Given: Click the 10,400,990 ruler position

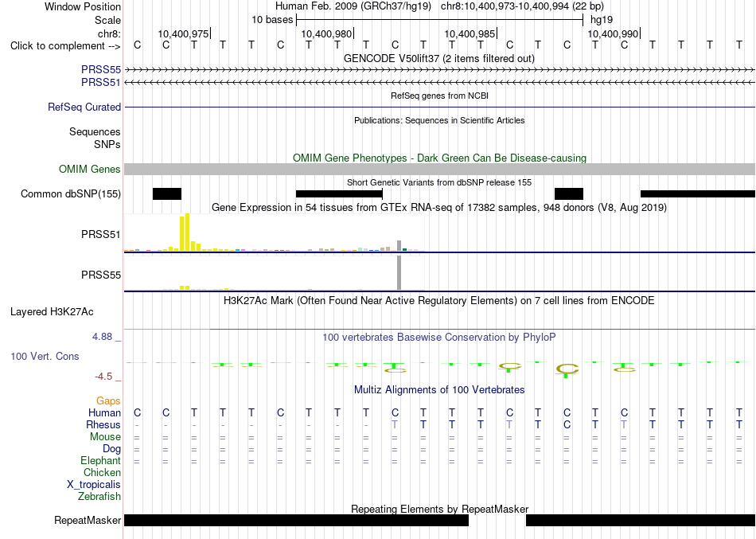Looking at the screenshot, I should (613, 33).
